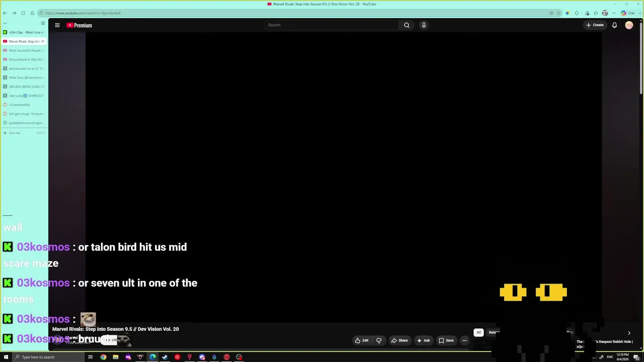644x362 pixels.
Task: Open the Windows Start menu
Action: click(x=6, y=357)
